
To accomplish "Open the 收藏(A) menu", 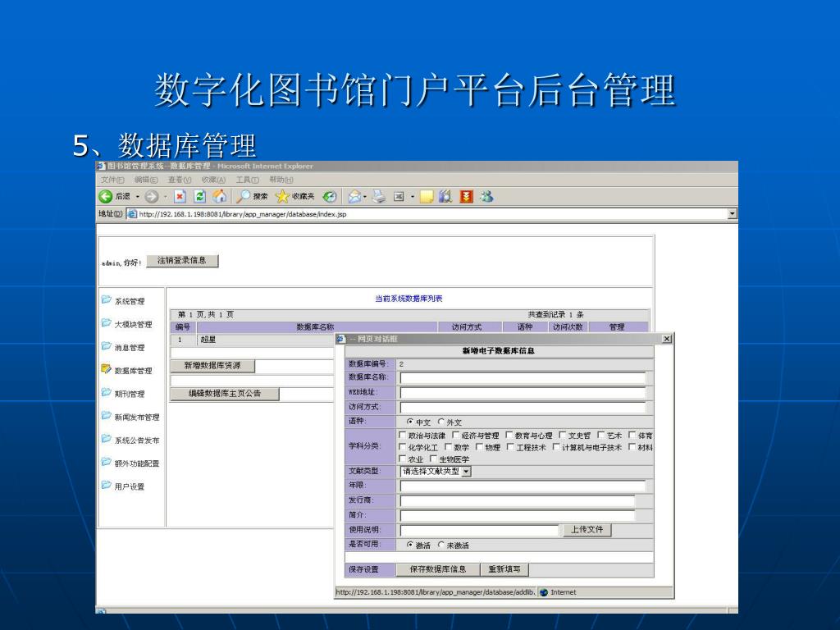I will (213, 180).
